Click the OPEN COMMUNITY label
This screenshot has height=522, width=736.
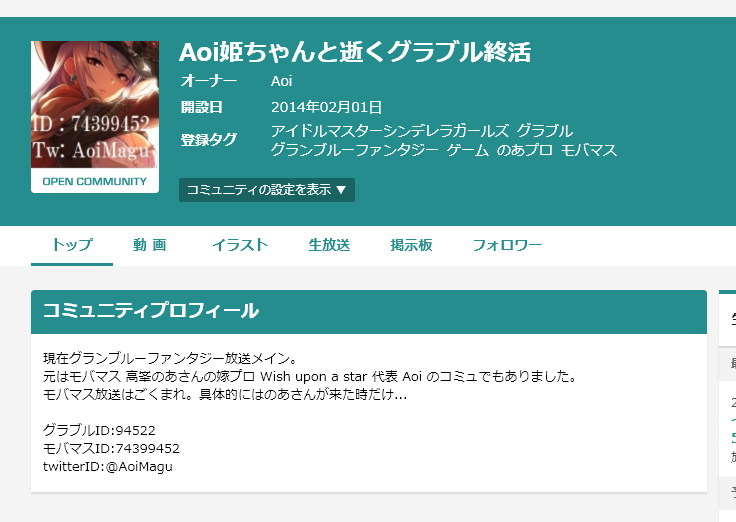pyautogui.click(x=95, y=181)
